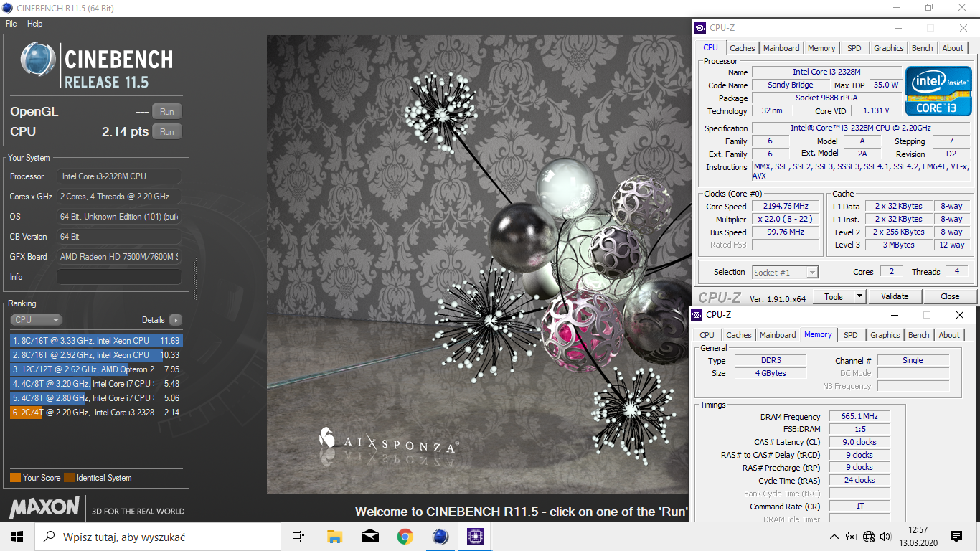This screenshot has height=551, width=980.
Task: Run the CPU benchmark in Cinebench
Action: [x=166, y=131]
